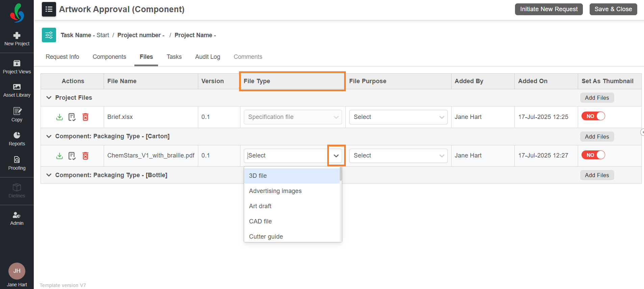644x289 pixels.
Task: Click the File Purpose column header
Action: click(398, 81)
